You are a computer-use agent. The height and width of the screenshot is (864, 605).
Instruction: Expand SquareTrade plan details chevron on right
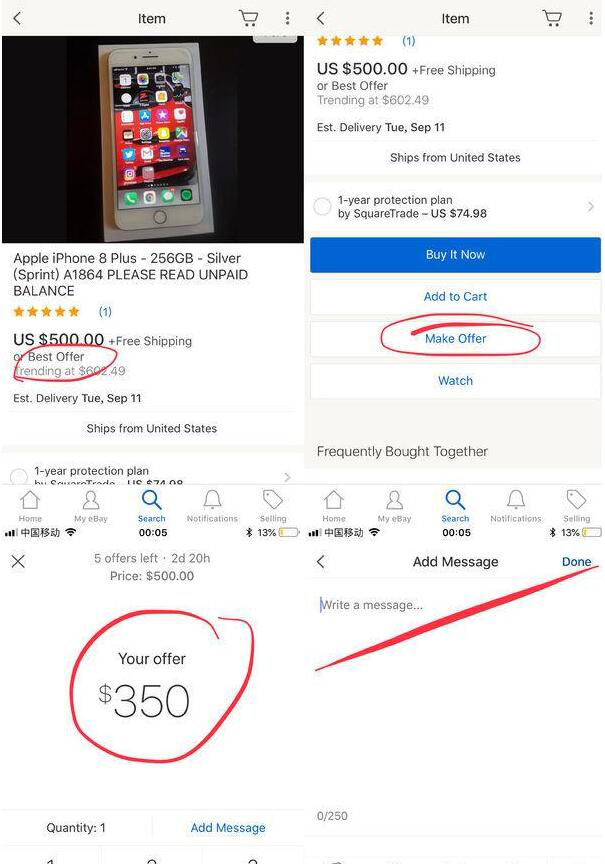(591, 207)
